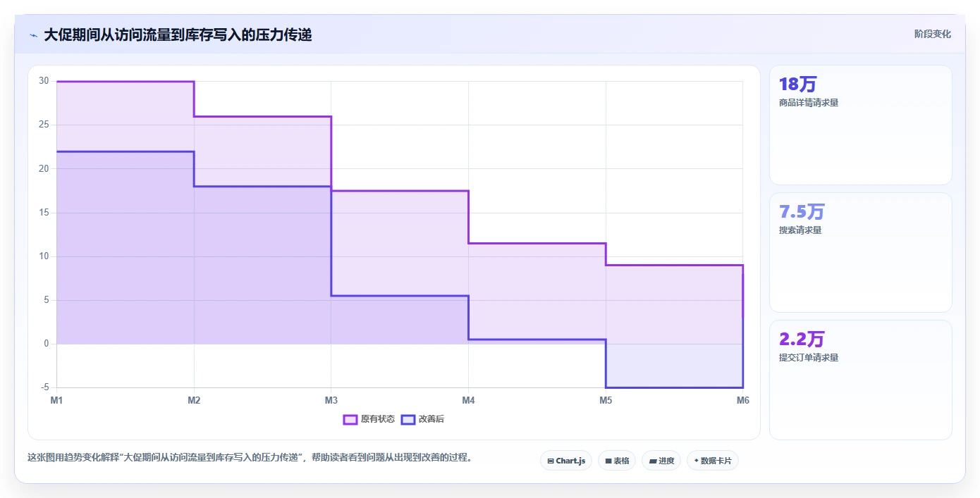Image resolution: width=980 pixels, height=498 pixels.
Task: Select the Chart.js tag chip
Action: click(x=566, y=461)
